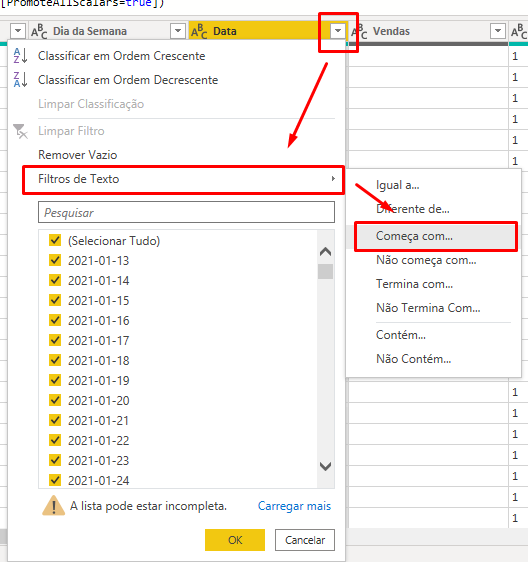Toggle the (Selecionar Tudo) checkbox
528x562 pixels.
55,240
